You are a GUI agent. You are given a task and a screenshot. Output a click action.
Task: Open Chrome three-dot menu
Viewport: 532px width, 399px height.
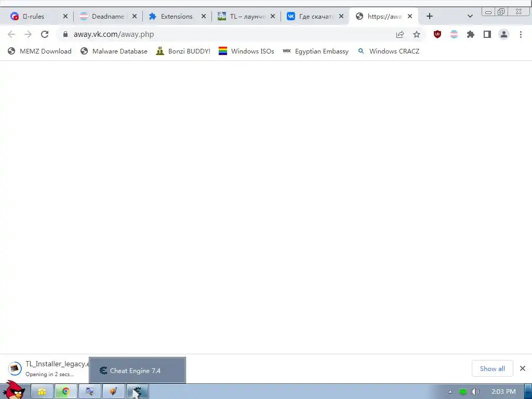[521, 34]
